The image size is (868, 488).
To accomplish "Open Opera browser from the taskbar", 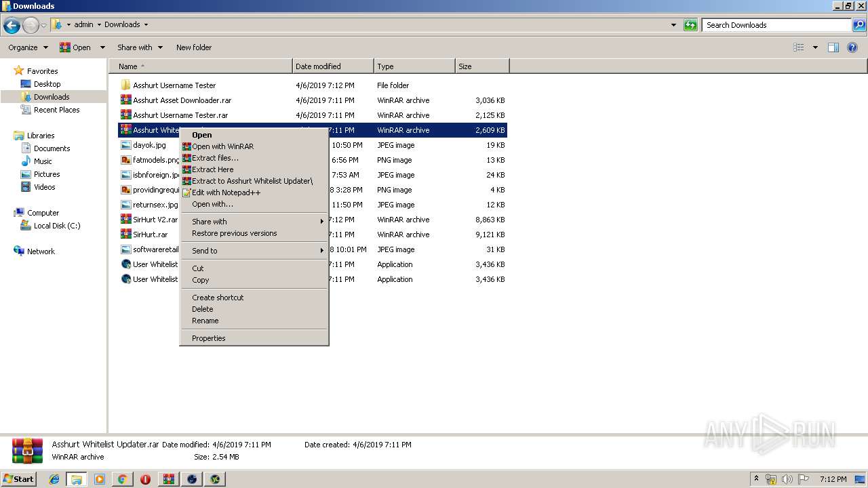I will coord(145,479).
